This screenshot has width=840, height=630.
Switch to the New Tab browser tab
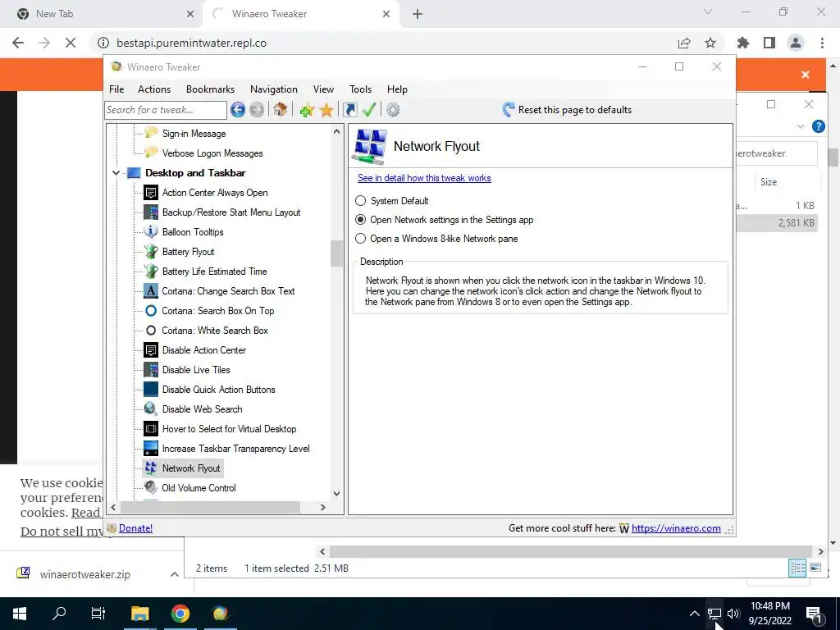coord(102,14)
